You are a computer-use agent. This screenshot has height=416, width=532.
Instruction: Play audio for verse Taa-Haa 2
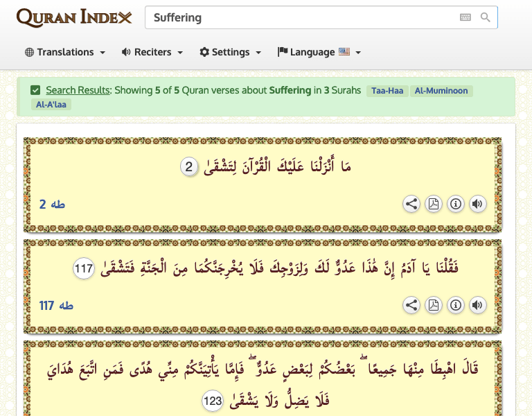point(477,204)
